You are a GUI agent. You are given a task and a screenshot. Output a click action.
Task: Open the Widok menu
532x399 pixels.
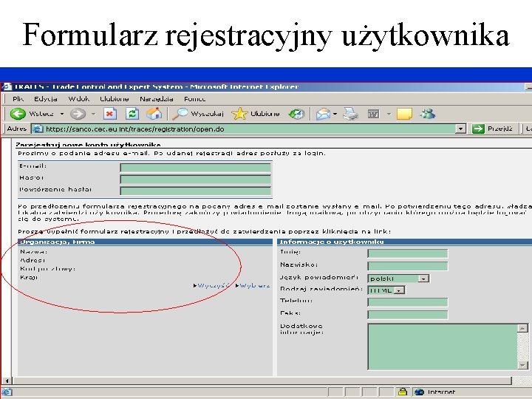(79, 99)
